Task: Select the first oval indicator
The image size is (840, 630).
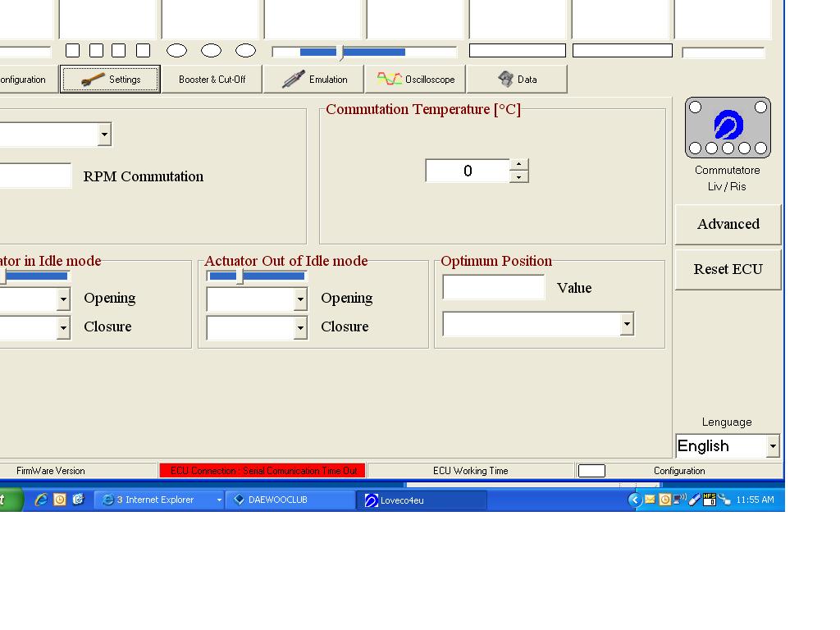Action: pos(176,51)
